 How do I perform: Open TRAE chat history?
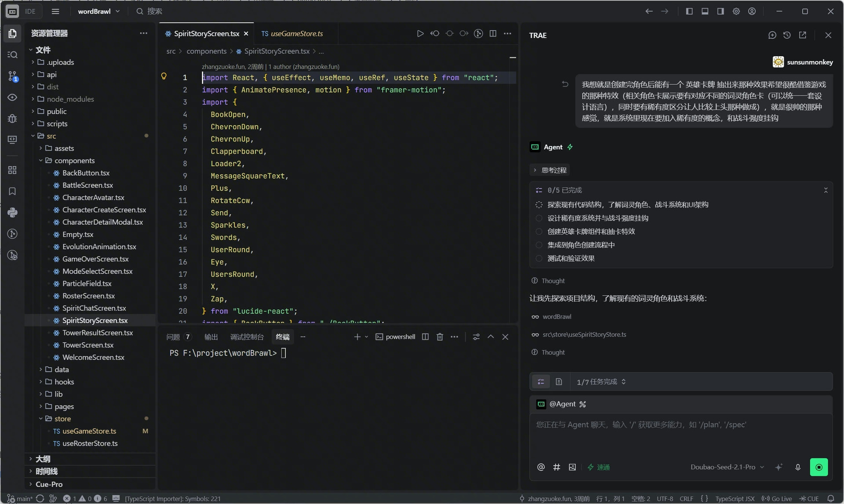pyautogui.click(x=787, y=35)
